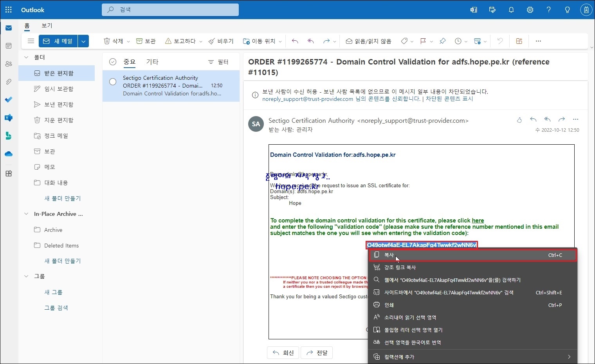
Task: Like message with thumbs-up icon
Action: point(519,120)
